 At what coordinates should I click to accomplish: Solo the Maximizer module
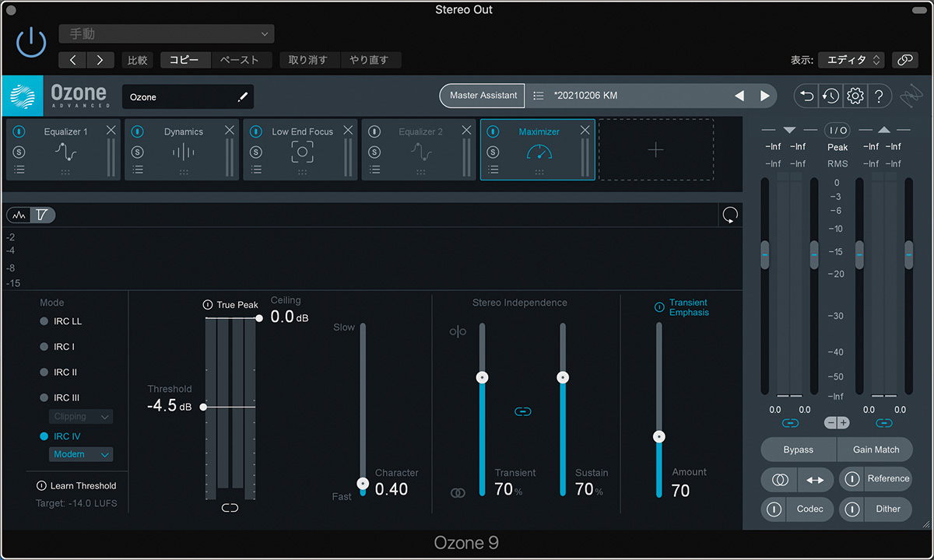tap(493, 152)
